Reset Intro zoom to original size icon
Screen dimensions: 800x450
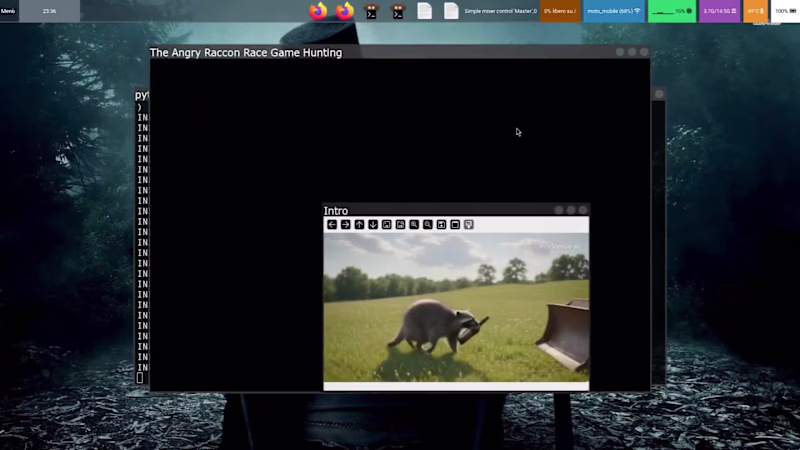click(x=387, y=224)
